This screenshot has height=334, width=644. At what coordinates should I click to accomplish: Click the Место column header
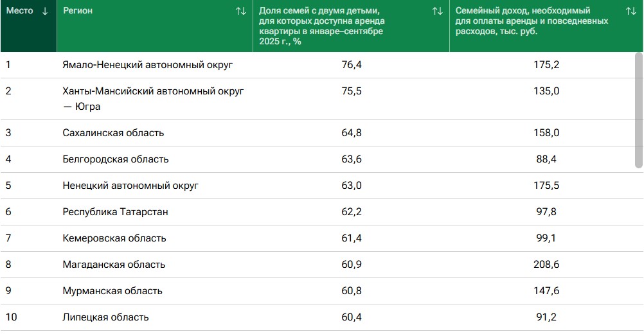[20, 11]
